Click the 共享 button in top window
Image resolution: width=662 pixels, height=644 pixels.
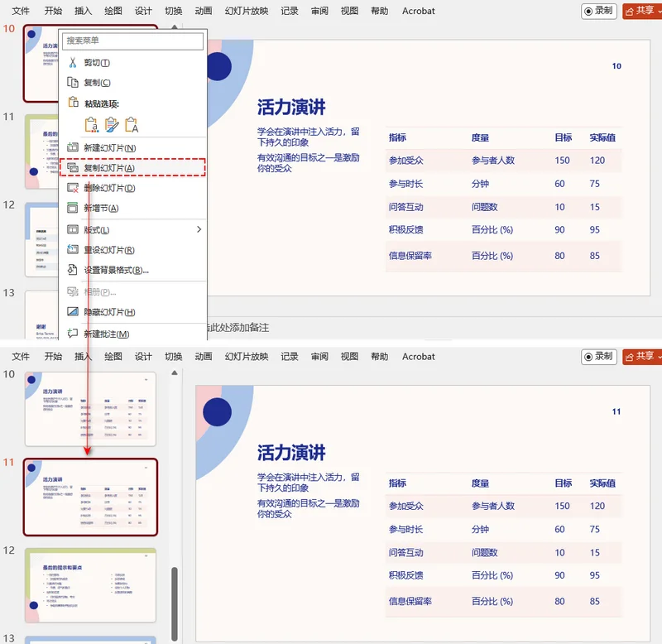(642, 11)
